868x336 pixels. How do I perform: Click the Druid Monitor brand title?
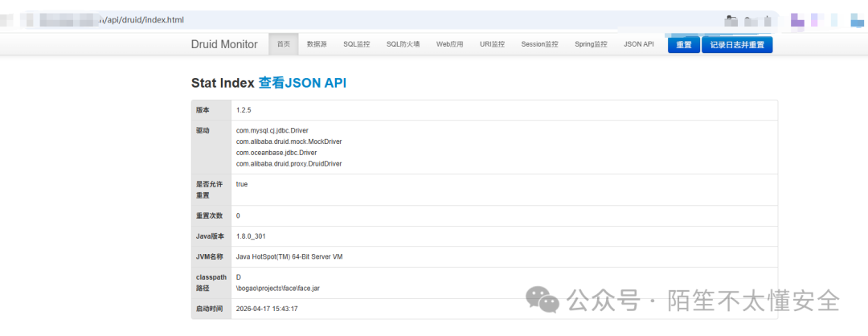(224, 44)
